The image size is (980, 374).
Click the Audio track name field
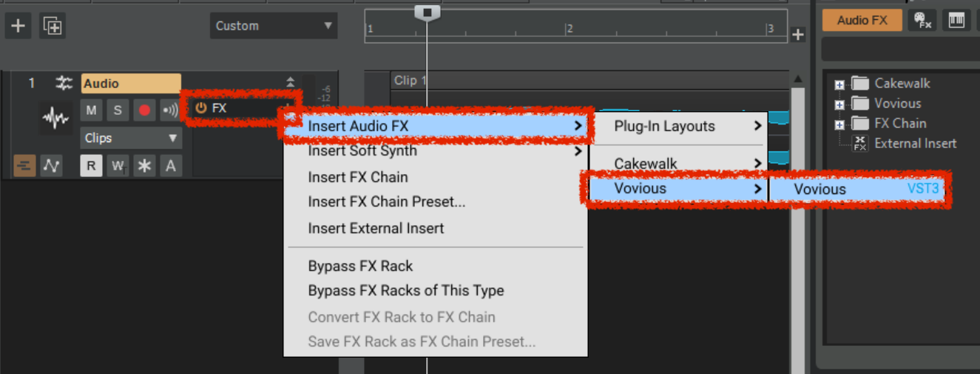131,84
